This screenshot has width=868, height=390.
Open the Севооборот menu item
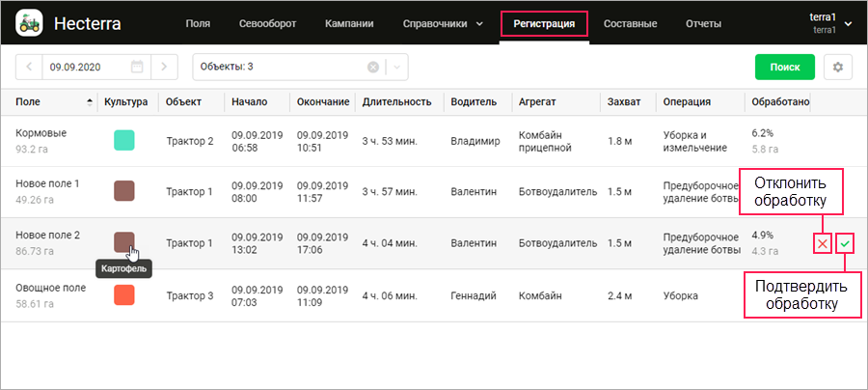coord(266,24)
